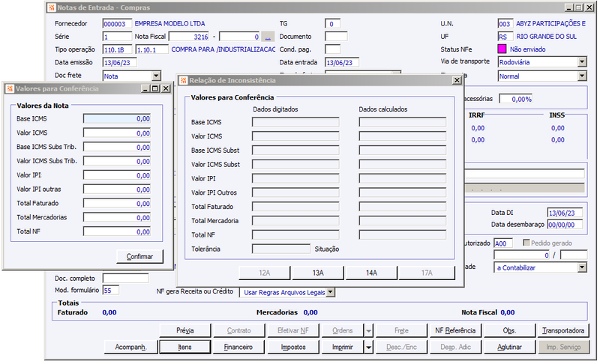600x364 pixels.
Task: Click the Financeiro button
Action: click(238, 348)
